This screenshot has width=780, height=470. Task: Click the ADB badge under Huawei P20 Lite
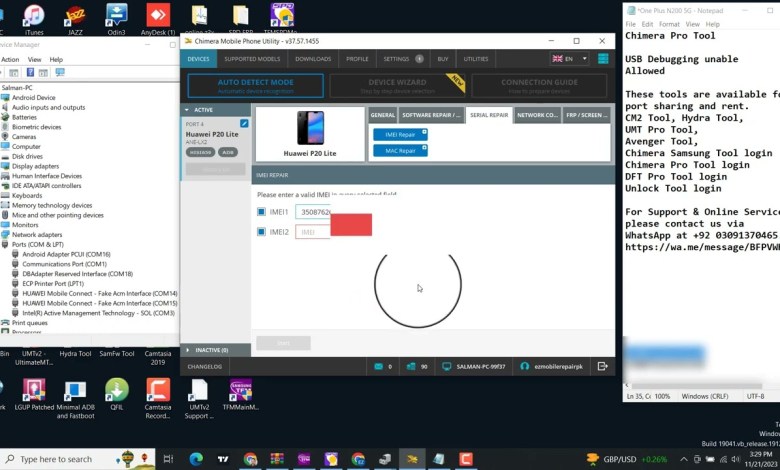(x=228, y=152)
